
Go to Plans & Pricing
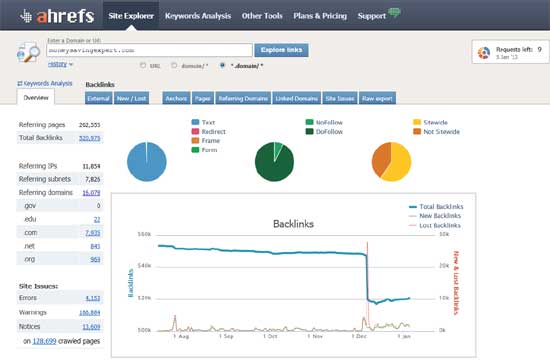click(x=320, y=16)
